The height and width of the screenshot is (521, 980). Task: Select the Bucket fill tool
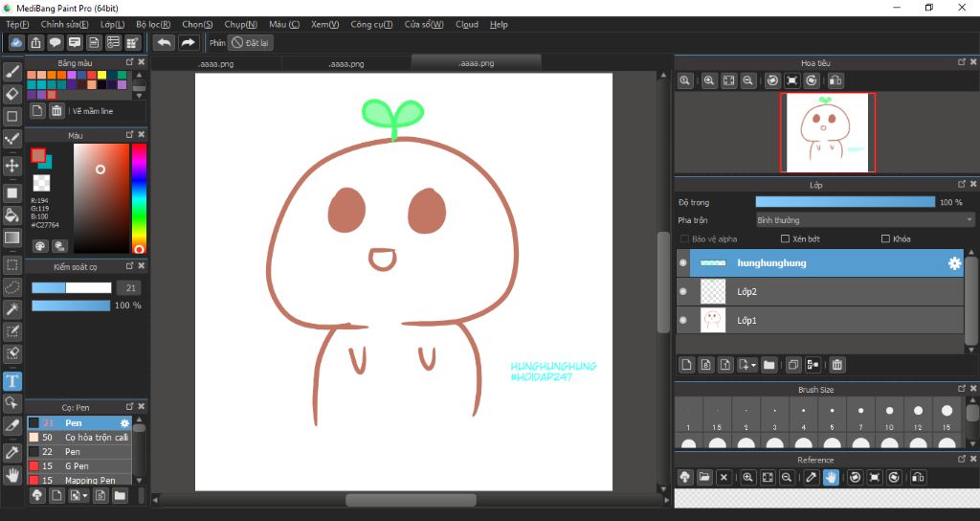tap(11, 215)
